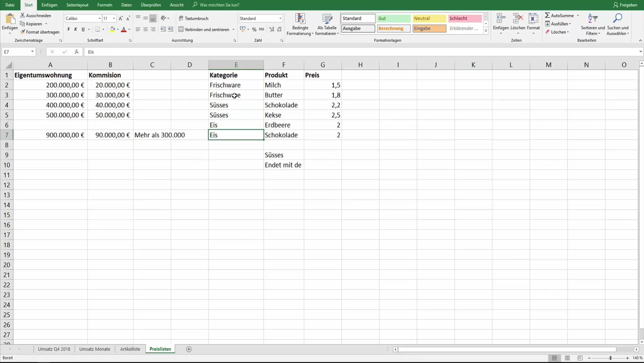Click the percent style icon

(x=254, y=30)
